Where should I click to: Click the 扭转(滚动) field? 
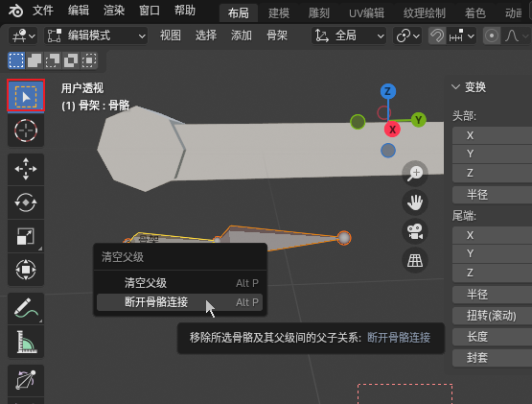pos(492,316)
